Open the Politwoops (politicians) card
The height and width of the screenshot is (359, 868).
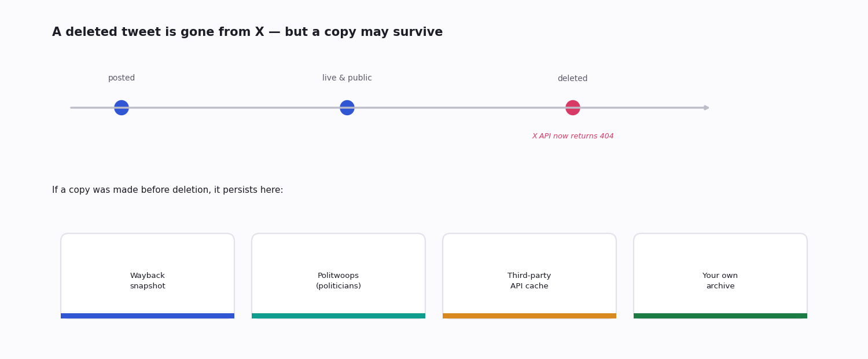click(339, 276)
